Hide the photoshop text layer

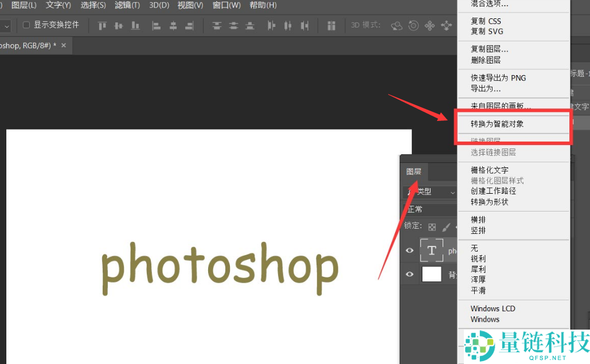[409, 251]
